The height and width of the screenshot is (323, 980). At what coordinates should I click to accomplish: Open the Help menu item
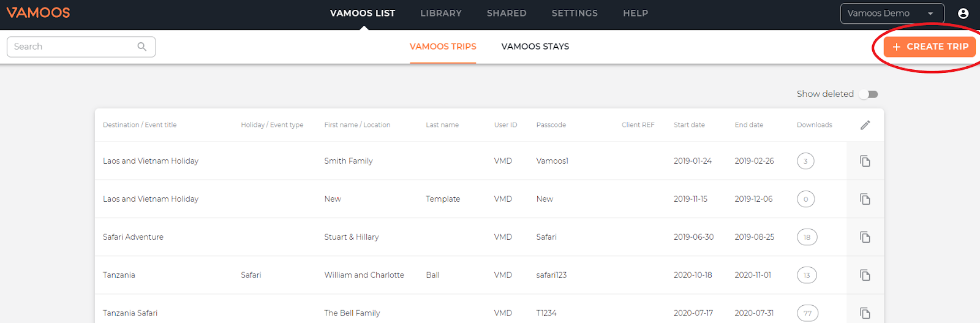tap(636, 13)
